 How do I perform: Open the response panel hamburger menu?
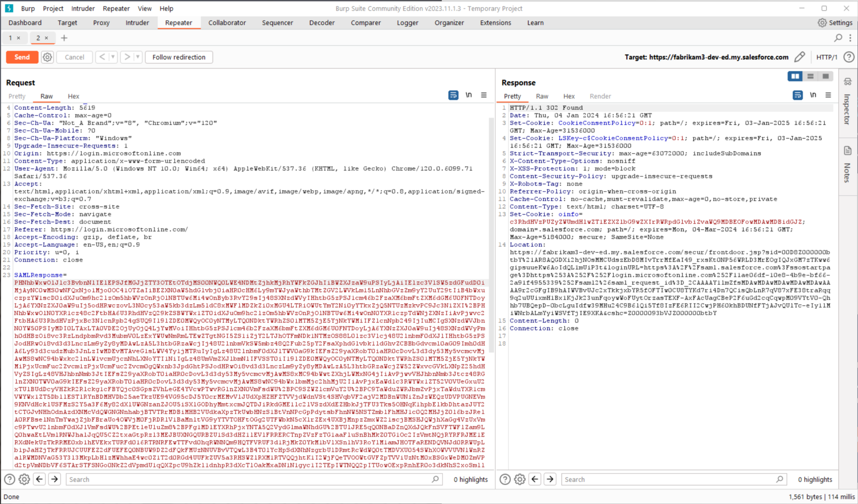click(829, 95)
